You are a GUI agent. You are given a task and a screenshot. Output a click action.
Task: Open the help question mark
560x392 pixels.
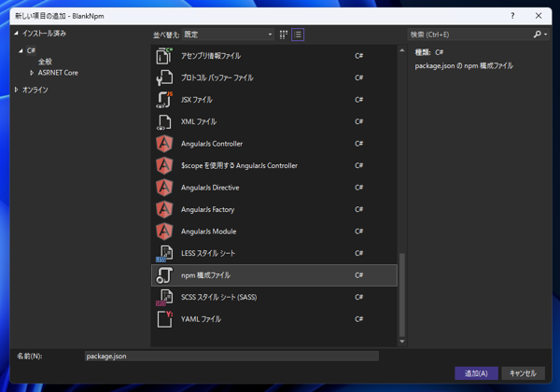[x=512, y=16]
